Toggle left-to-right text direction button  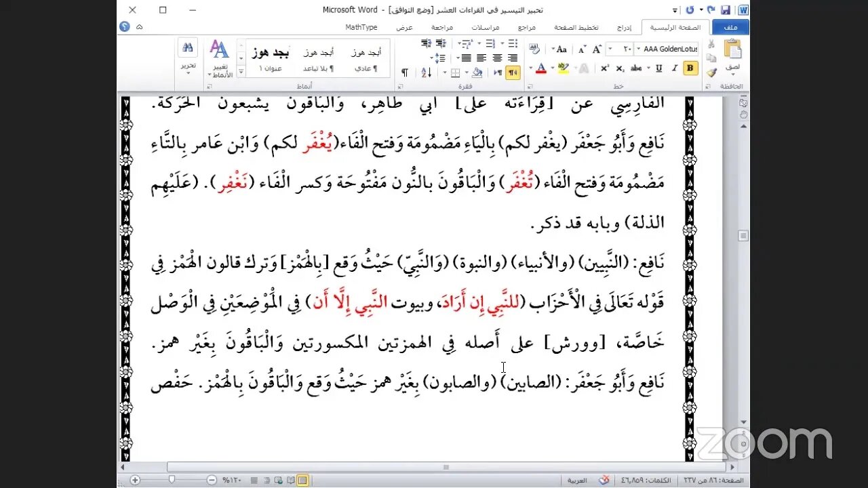click(498, 73)
